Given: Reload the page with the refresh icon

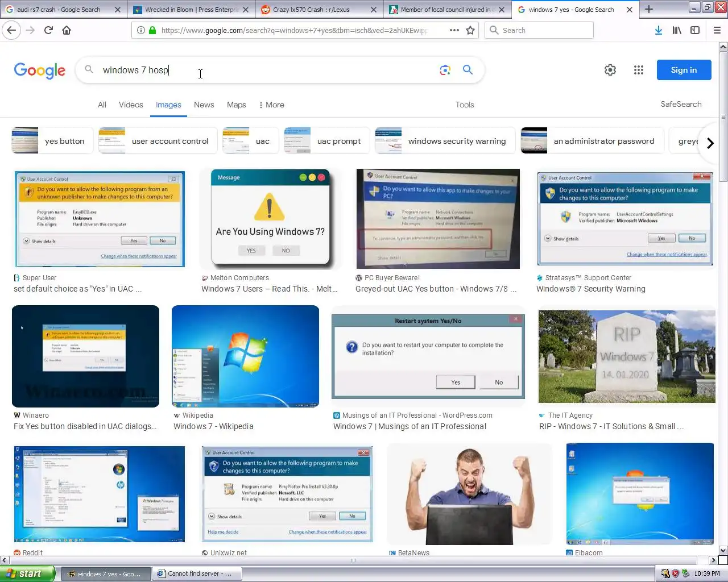Looking at the screenshot, I should (x=48, y=30).
